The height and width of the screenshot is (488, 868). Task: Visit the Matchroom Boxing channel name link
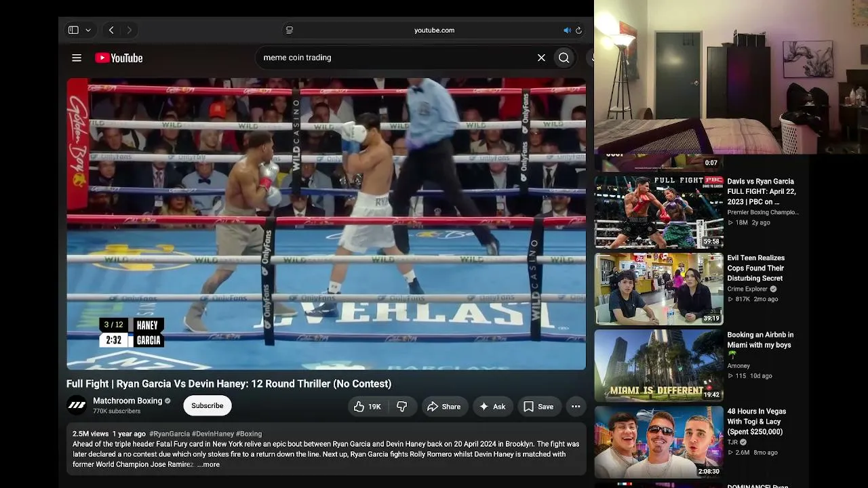click(x=127, y=401)
